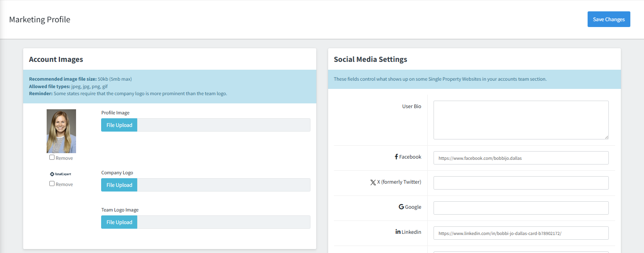
Task: Click the Linkedin icon
Action: [x=398, y=232]
